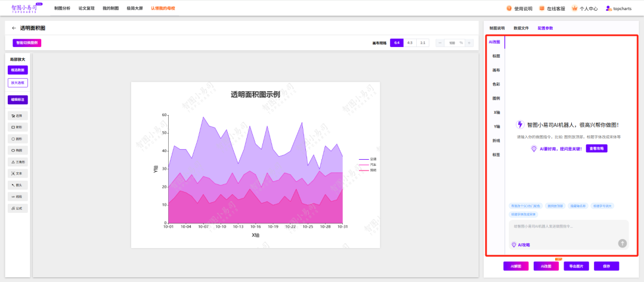This screenshot has width=644, height=282.
Task: Click the AI改图 button at the bottom
Action: 546,266
